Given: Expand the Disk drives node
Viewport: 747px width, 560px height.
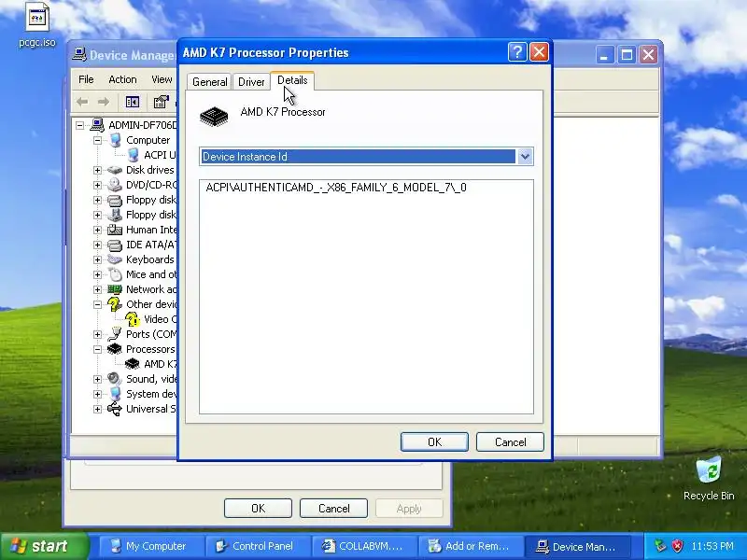Looking at the screenshot, I should [x=98, y=170].
